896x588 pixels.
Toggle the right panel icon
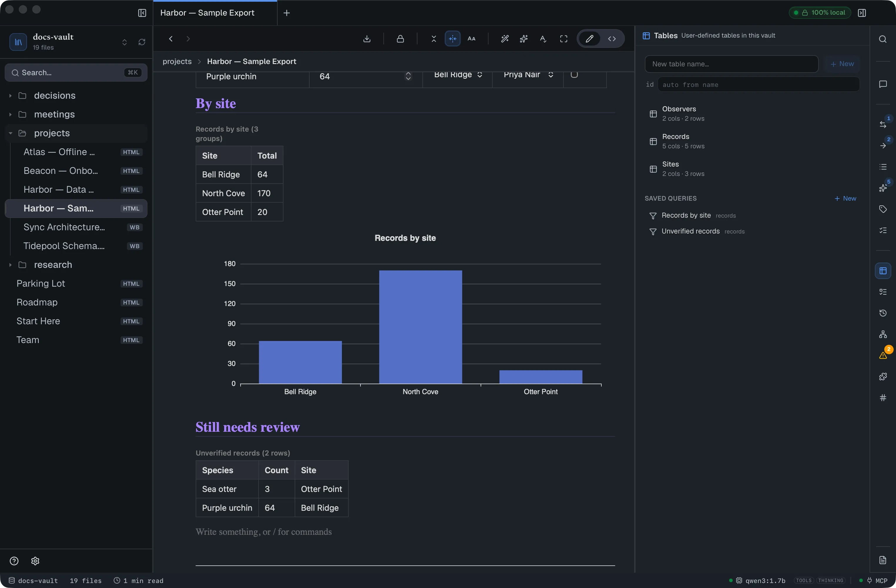pyautogui.click(x=861, y=13)
